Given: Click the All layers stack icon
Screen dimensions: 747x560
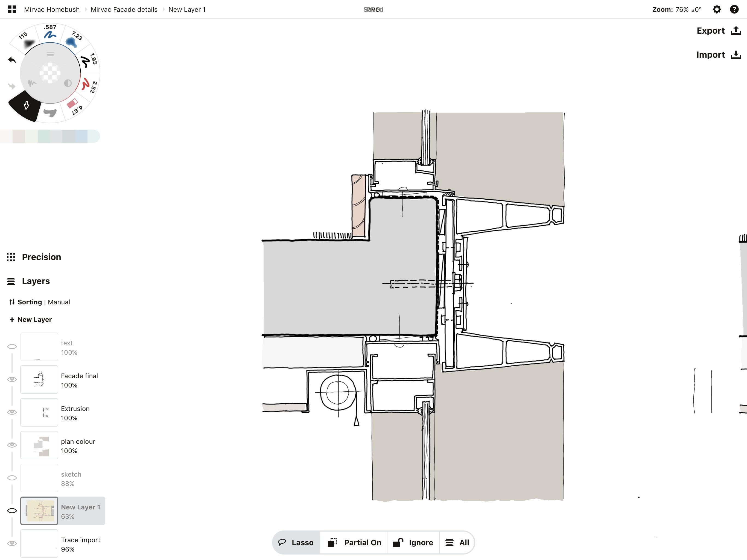Looking at the screenshot, I should pyautogui.click(x=450, y=542).
